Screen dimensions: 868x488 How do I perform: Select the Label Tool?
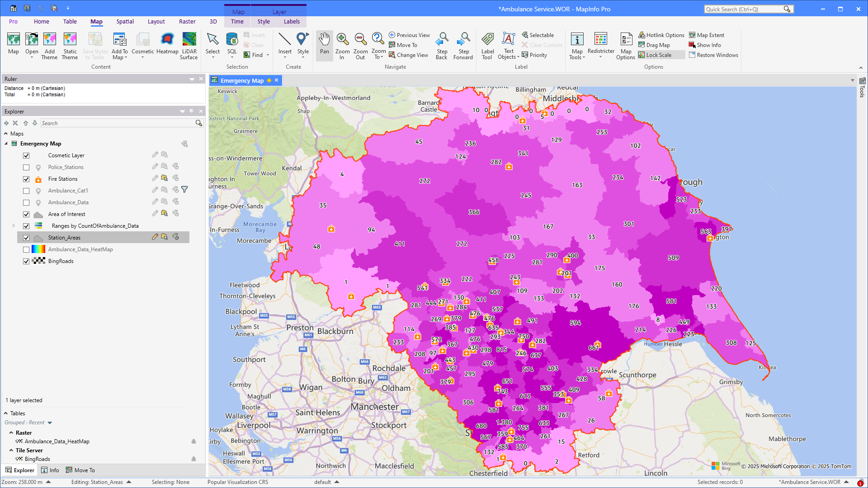[487, 45]
